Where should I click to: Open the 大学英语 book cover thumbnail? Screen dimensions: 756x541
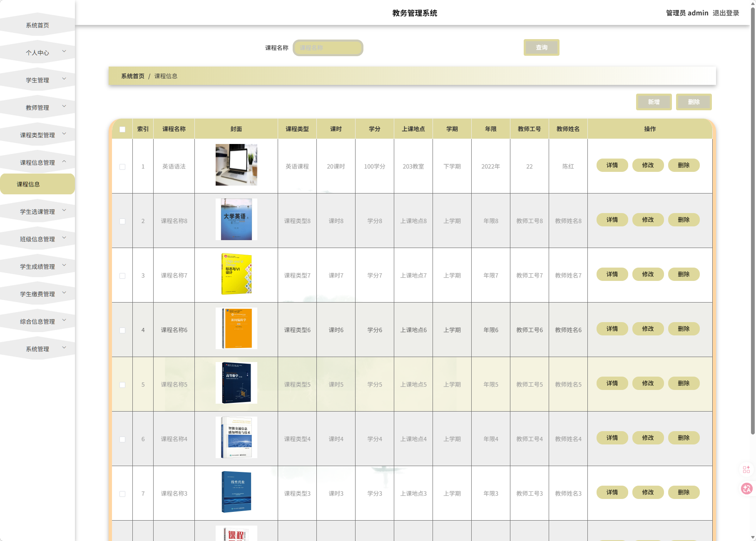236,219
